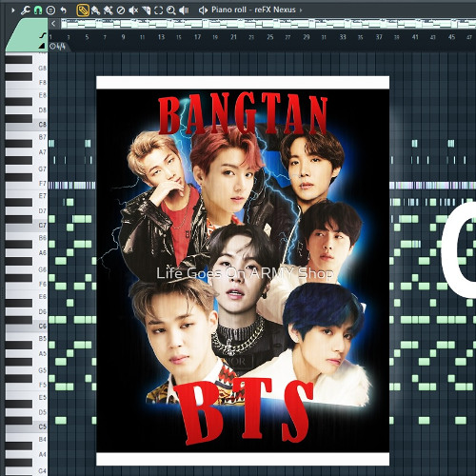This screenshot has width=476, height=476.
Task: Click bar 9 on the timeline ruler
Action: click(x=123, y=37)
